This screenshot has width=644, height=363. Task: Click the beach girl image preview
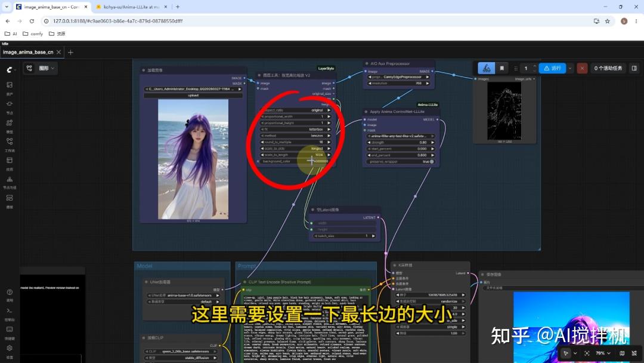click(x=193, y=159)
